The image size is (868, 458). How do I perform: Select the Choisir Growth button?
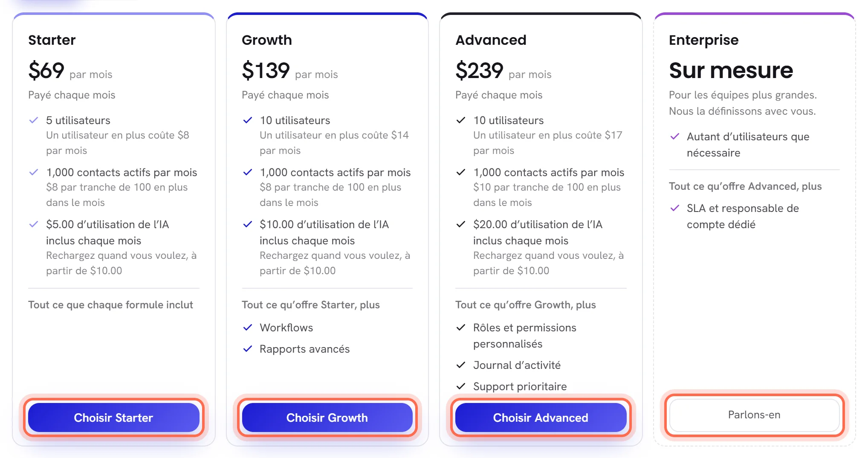pos(327,417)
